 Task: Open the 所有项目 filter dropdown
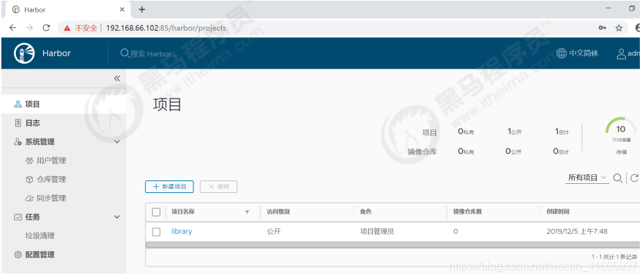pyautogui.click(x=587, y=178)
